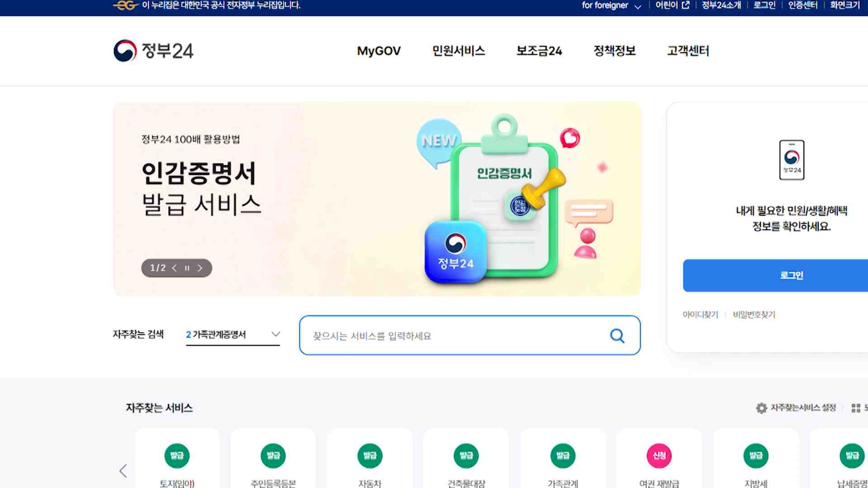This screenshot has height=488, width=868.
Task: Open the 보조금24 menu
Action: tap(539, 51)
